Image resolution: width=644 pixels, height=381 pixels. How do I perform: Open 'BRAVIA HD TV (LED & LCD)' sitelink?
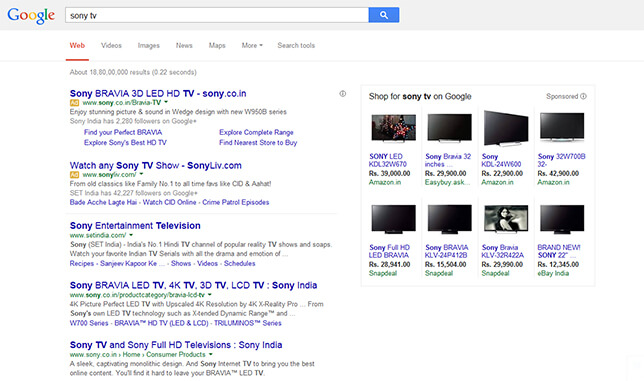click(x=161, y=323)
